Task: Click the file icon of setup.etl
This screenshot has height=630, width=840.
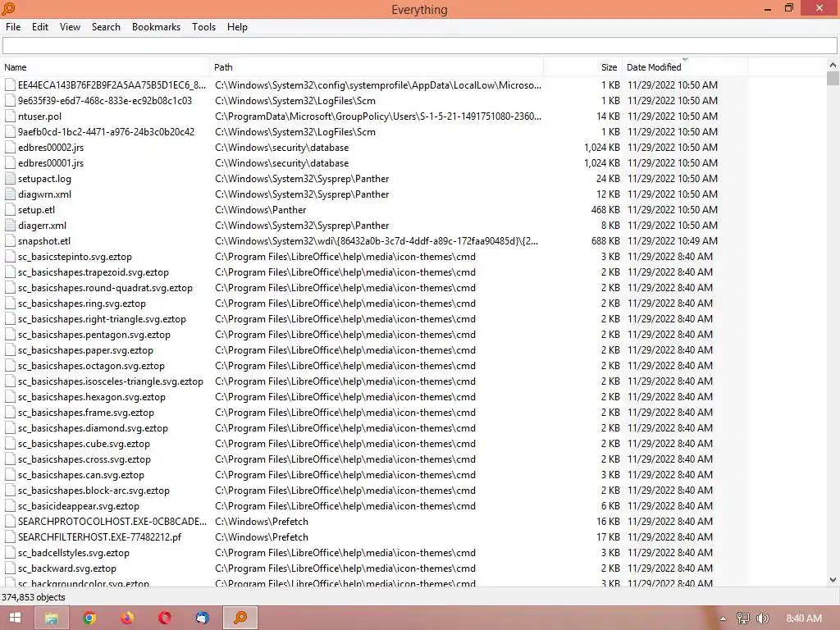Action: (10, 209)
